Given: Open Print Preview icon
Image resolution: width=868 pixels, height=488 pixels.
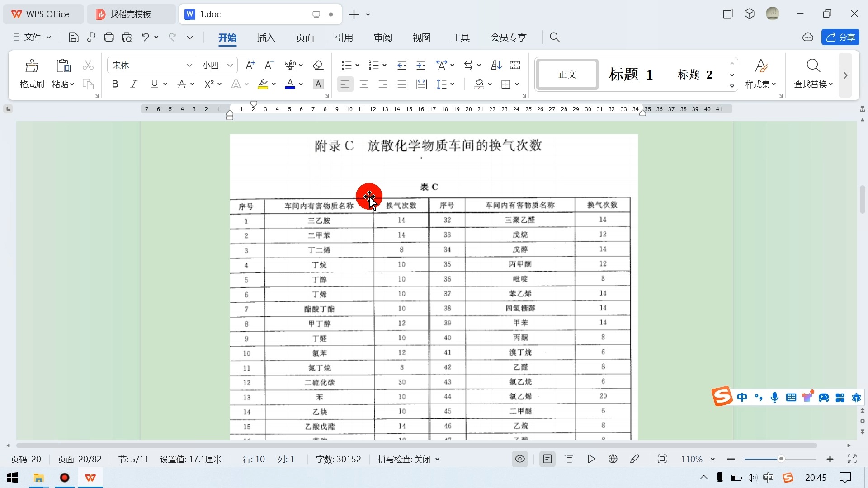Looking at the screenshot, I should tap(127, 38).
